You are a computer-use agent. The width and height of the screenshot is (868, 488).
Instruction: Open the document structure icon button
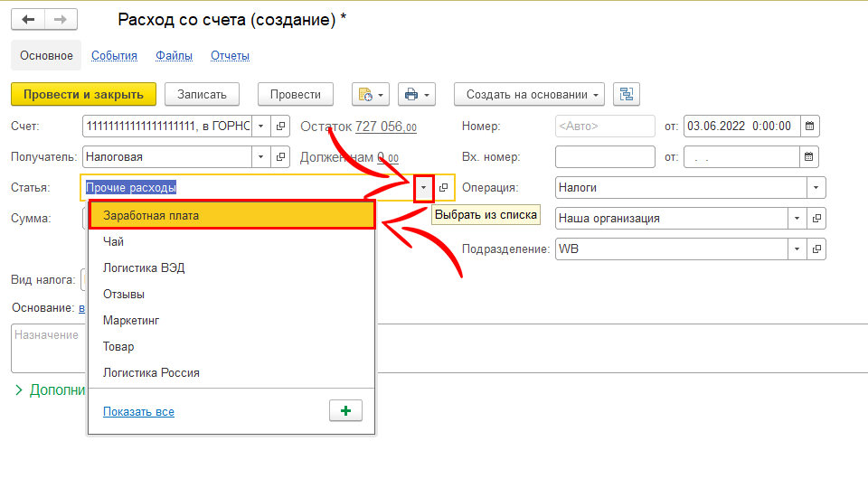pos(627,95)
